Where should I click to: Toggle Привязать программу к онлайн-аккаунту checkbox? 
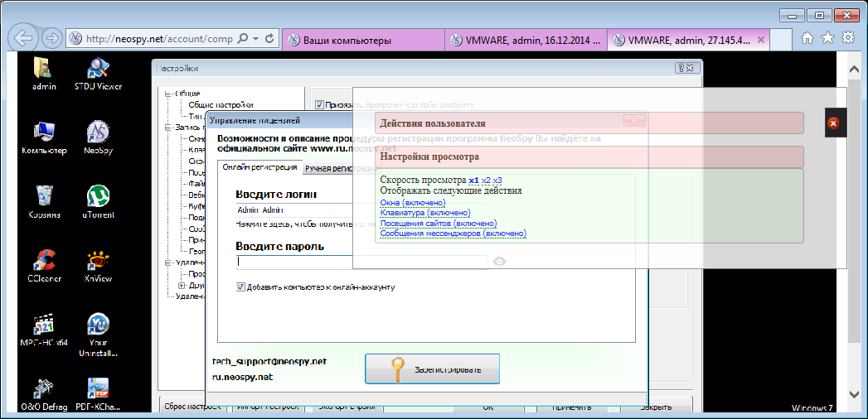(319, 104)
